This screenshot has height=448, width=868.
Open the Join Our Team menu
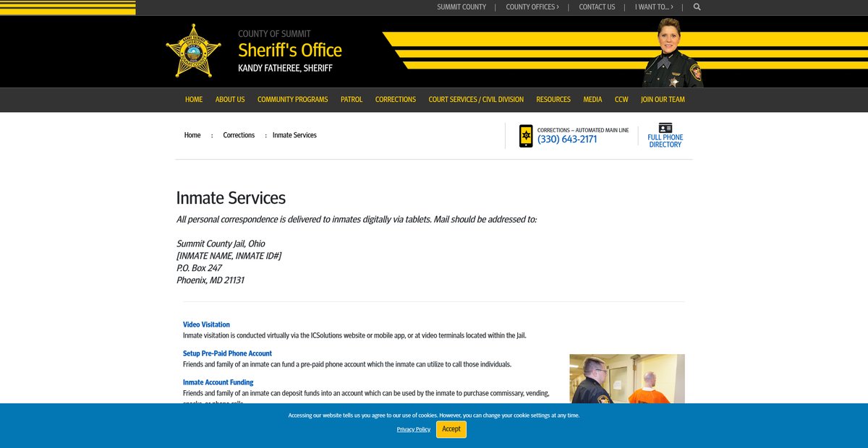663,100
